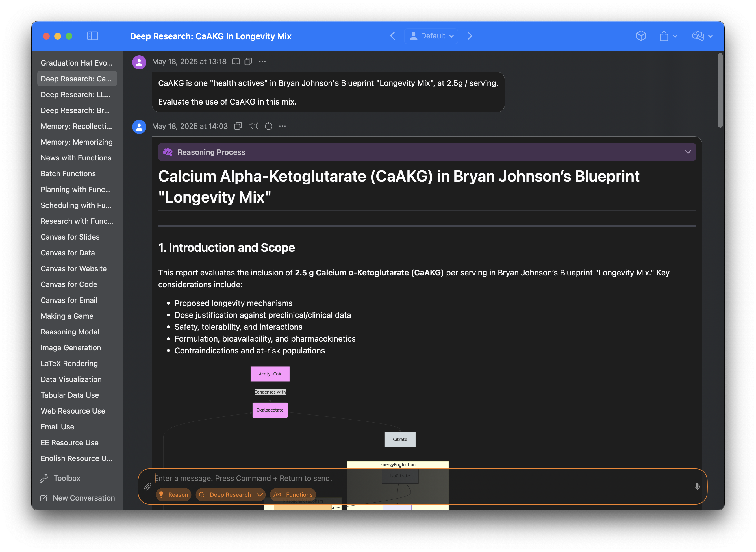Read aloud with the speaker icon

tap(254, 126)
